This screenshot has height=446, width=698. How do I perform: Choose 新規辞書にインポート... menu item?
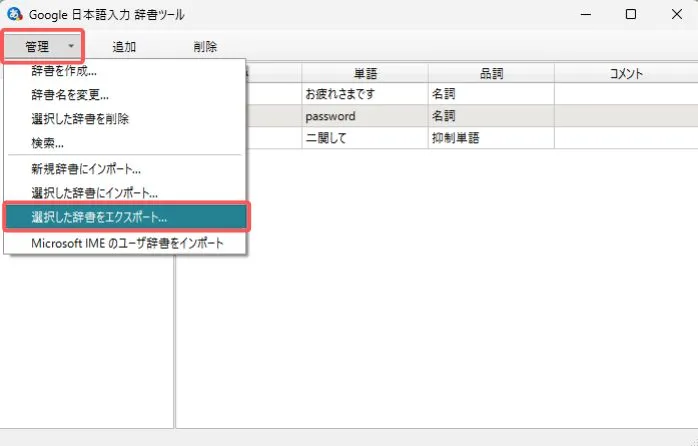tap(125, 169)
